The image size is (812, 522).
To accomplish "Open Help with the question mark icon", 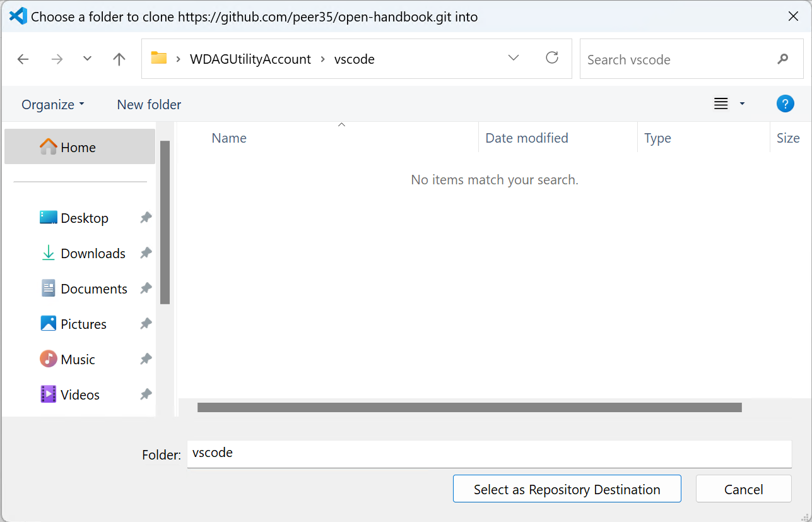I will point(785,104).
